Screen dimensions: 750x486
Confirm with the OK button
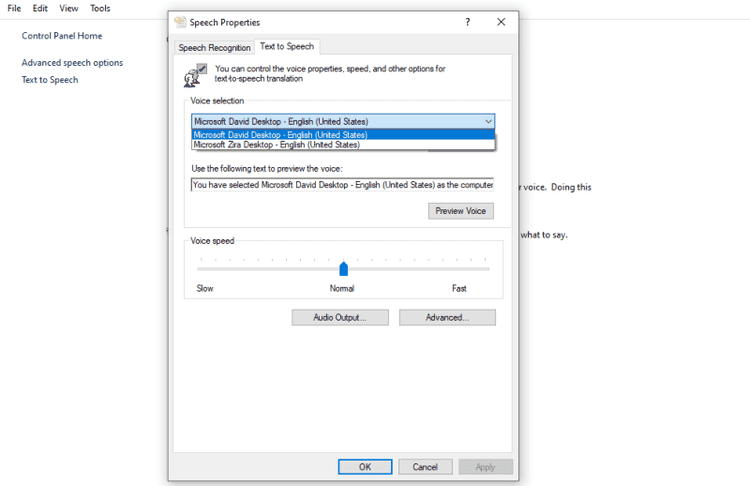pyautogui.click(x=365, y=467)
